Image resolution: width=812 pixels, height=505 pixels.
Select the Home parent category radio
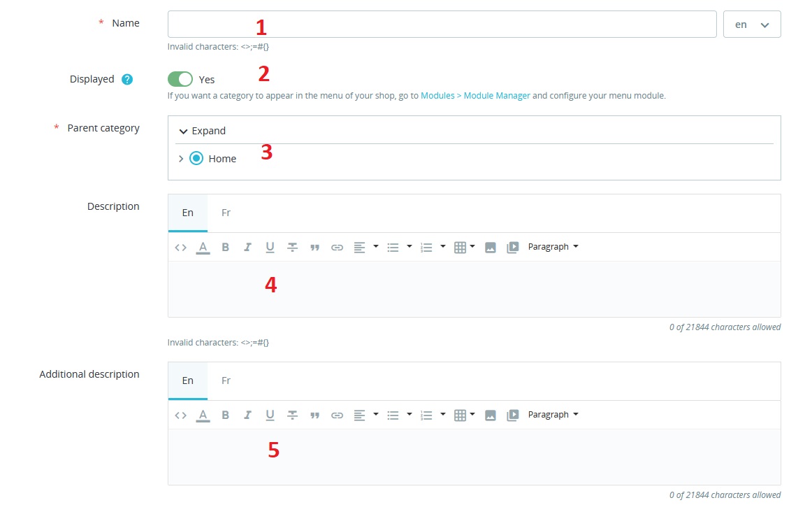coord(196,159)
